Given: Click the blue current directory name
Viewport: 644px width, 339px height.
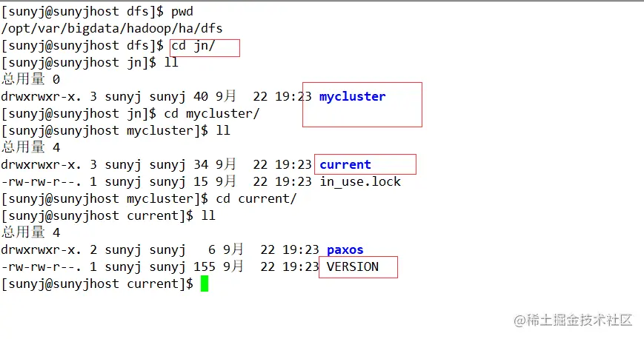Looking at the screenshot, I should coord(345,164).
